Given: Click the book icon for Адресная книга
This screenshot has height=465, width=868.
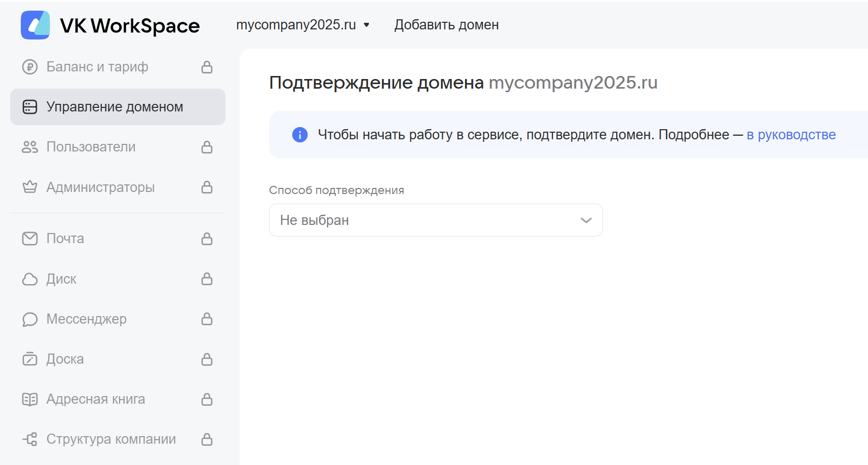Looking at the screenshot, I should (x=30, y=399).
